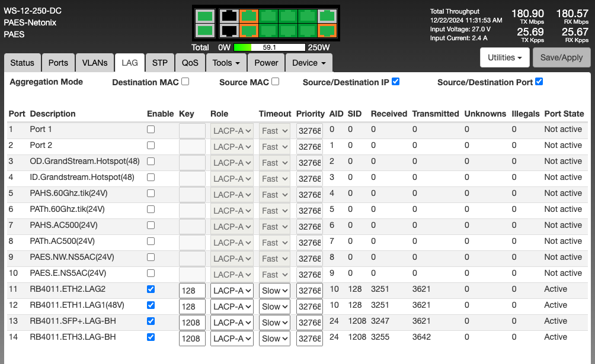Open the Tools dropdown menu
595x364 pixels.
226,63
